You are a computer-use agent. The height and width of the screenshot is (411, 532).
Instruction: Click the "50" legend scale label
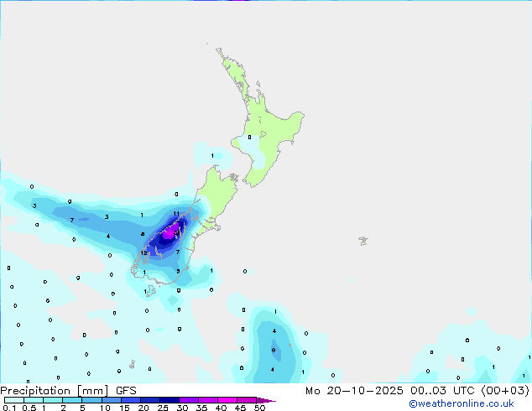pyautogui.click(x=259, y=408)
